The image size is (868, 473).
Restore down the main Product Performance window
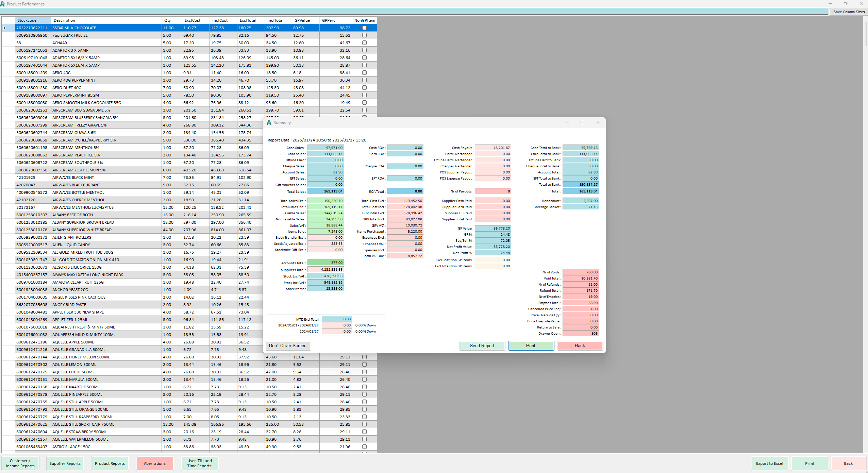pos(846,4)
